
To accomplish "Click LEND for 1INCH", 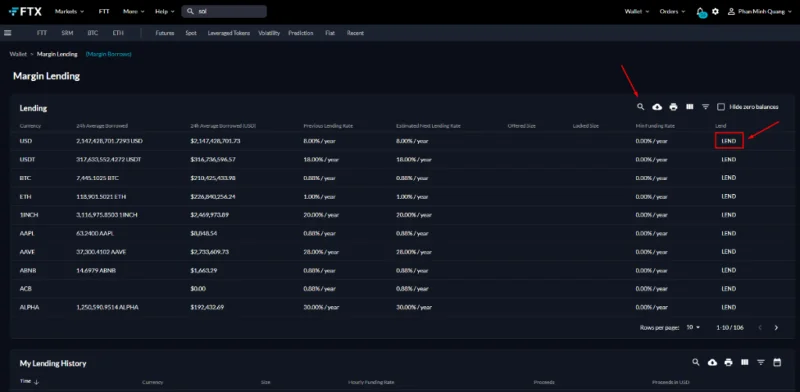I will coord(729,215).
